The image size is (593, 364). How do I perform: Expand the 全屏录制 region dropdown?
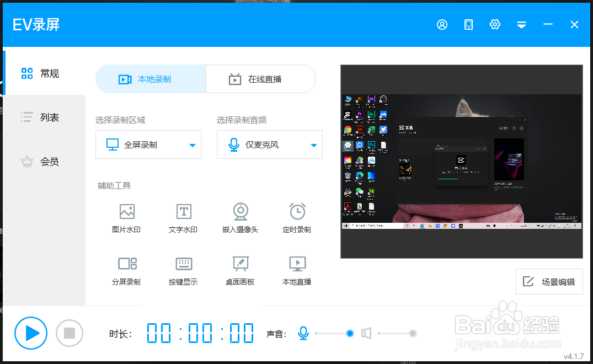click(x=148, y=144)
